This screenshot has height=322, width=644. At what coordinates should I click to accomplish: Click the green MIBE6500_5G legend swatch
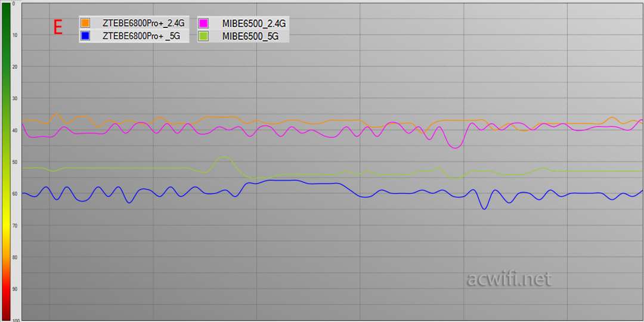(203, 36)
